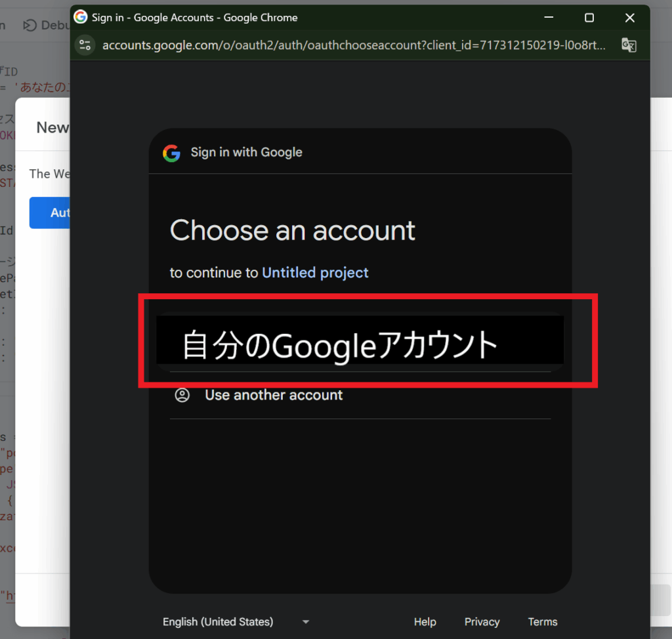Screen dimensions: 672x639
Task: Open the Help link
Action: pyautogui.click(x=425, y=622)
